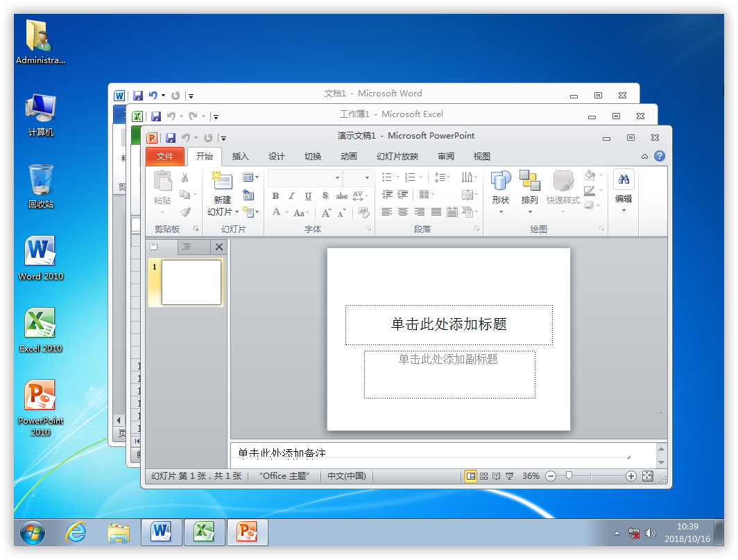Click the 排列 (Arrange) icon
The width and height of the screenshot is (738, 560).
coord(529,182)
